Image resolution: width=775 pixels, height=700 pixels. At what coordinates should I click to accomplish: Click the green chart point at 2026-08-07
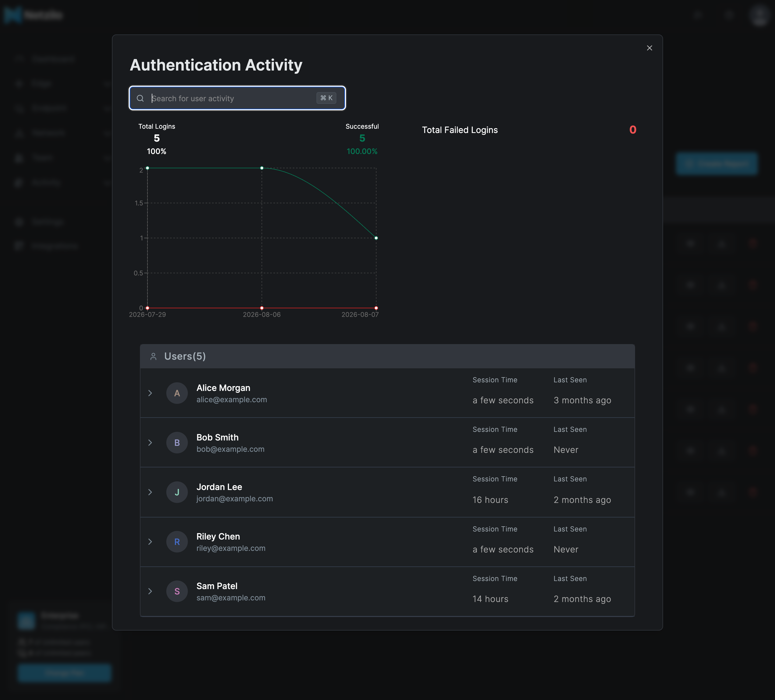(376, 238)
